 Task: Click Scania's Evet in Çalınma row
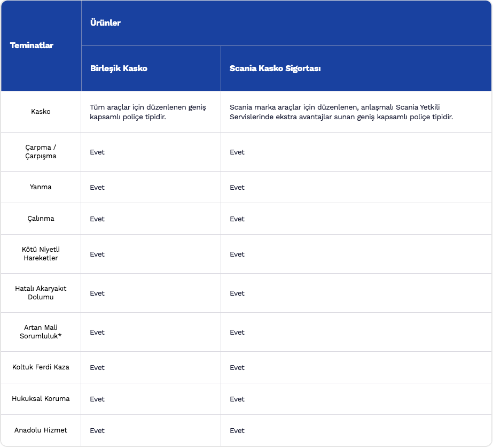[x=237, y=219]
